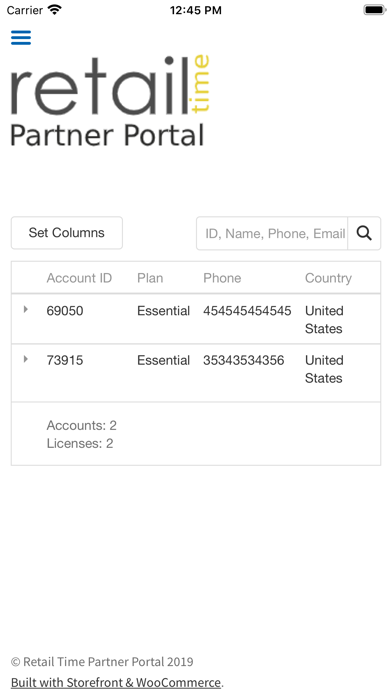392x696 pixels.
Task: Click the Accounts: 2 summary text
Action: pos(82,425)
